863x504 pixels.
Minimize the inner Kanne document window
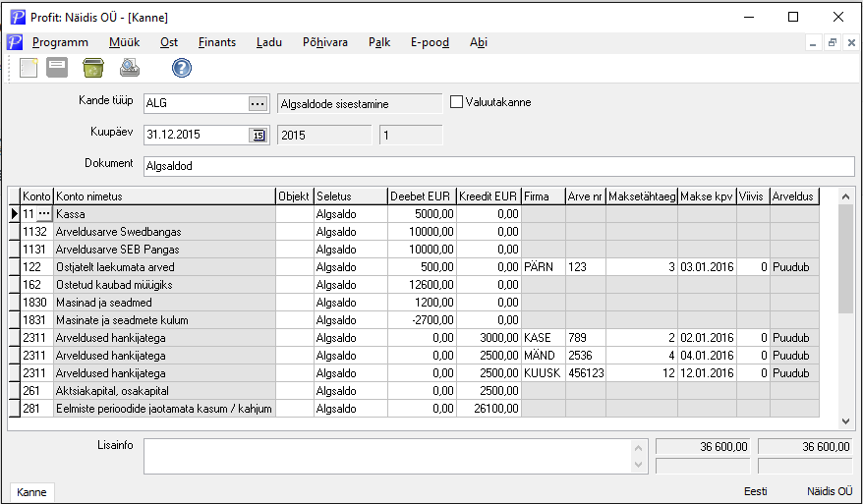[x=813, y=42]
